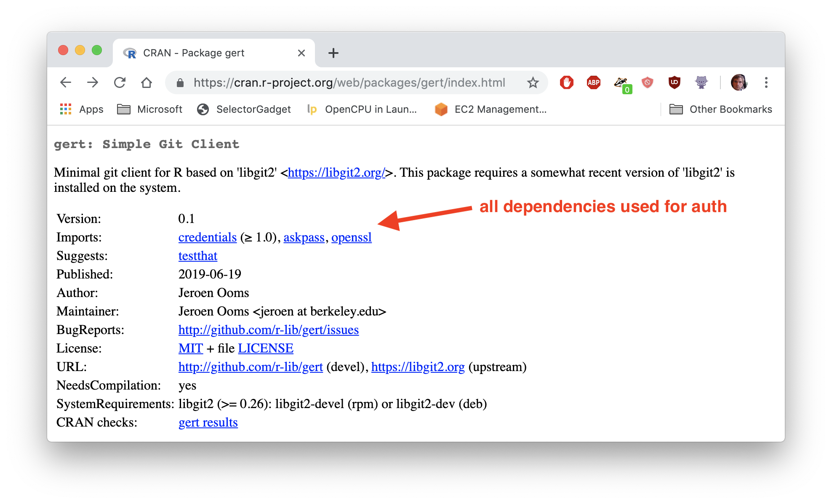Open the user profile avatar
This screenshot has width=832, height=504.
(x=739, y=82)
